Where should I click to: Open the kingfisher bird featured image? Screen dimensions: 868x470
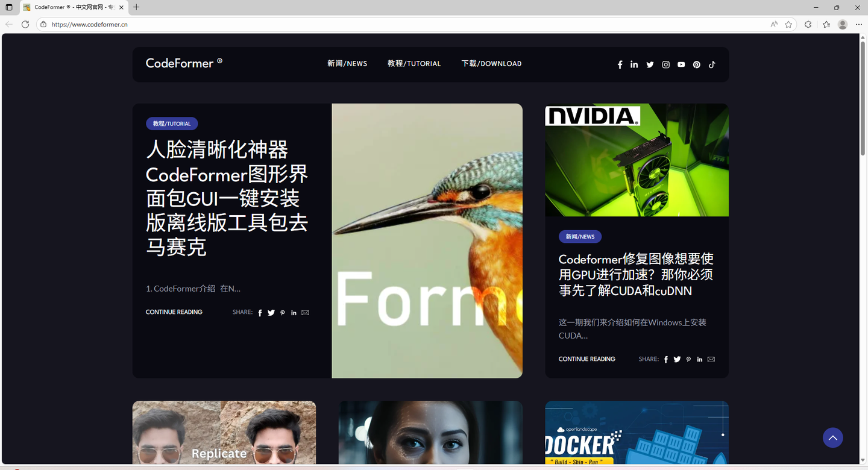click(x=427, y=241)
